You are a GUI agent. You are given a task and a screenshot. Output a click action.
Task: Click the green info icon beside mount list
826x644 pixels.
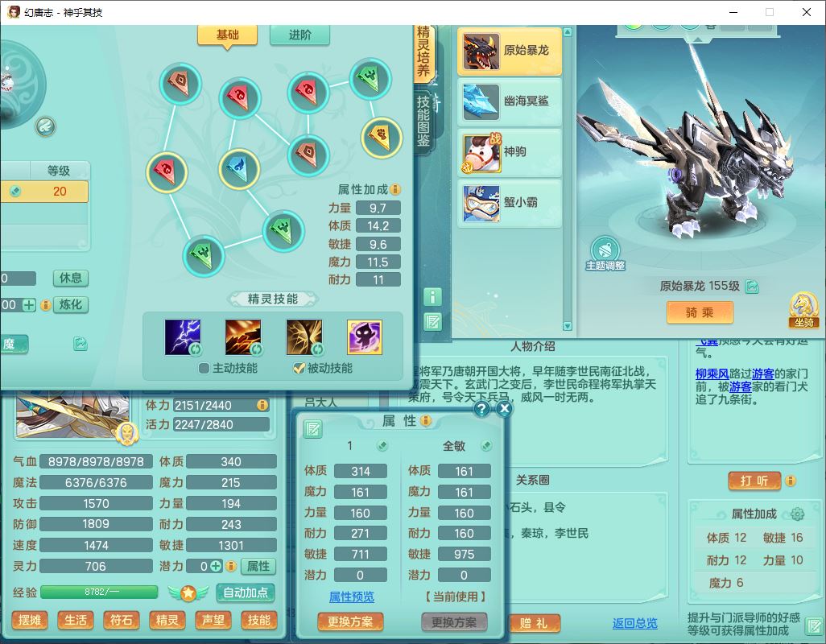(x=432, y=297)
